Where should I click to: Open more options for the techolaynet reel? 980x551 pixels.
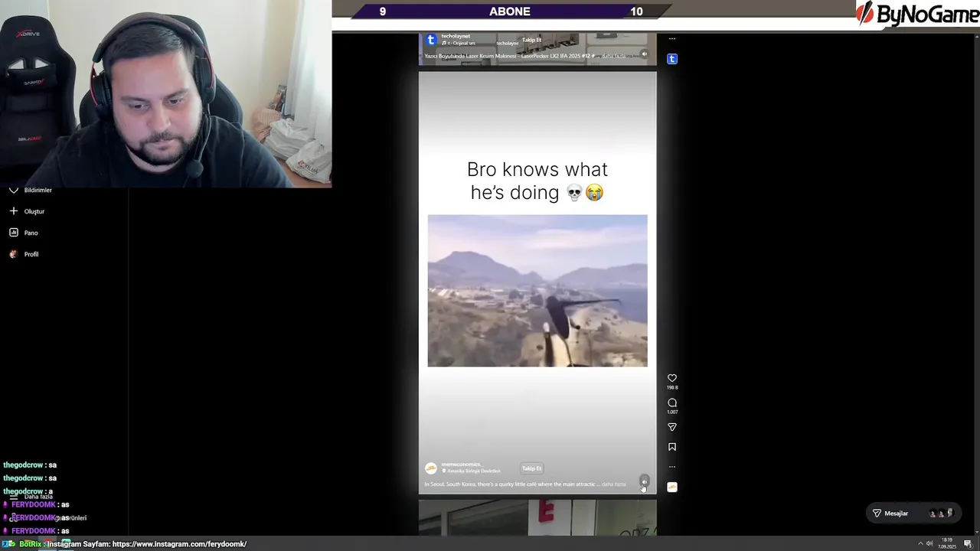672,38
